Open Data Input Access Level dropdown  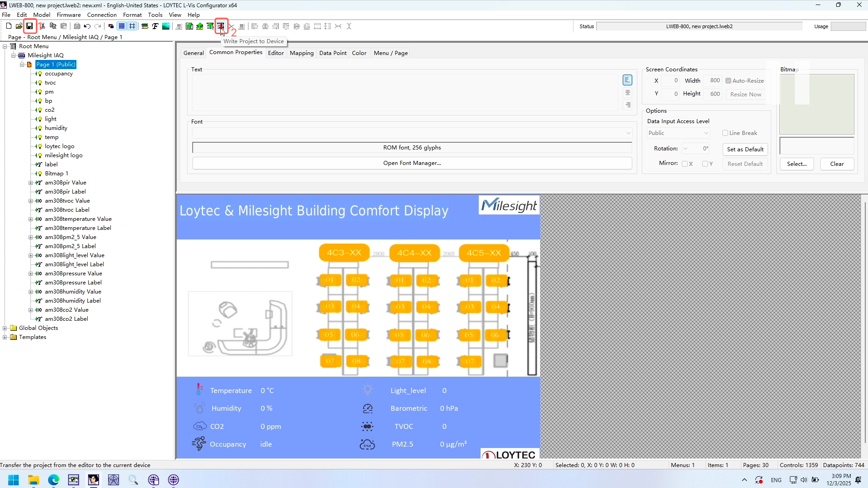679,133
